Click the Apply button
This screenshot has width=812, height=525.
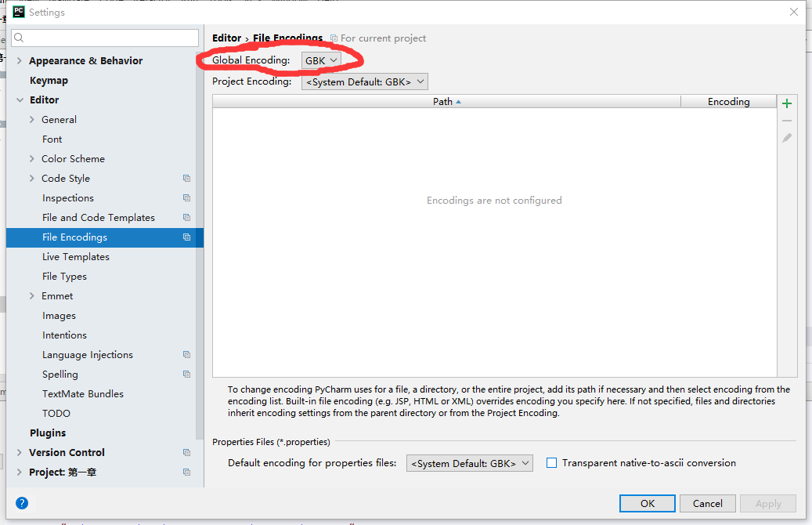pyautogui.click(x=768, y=503)
